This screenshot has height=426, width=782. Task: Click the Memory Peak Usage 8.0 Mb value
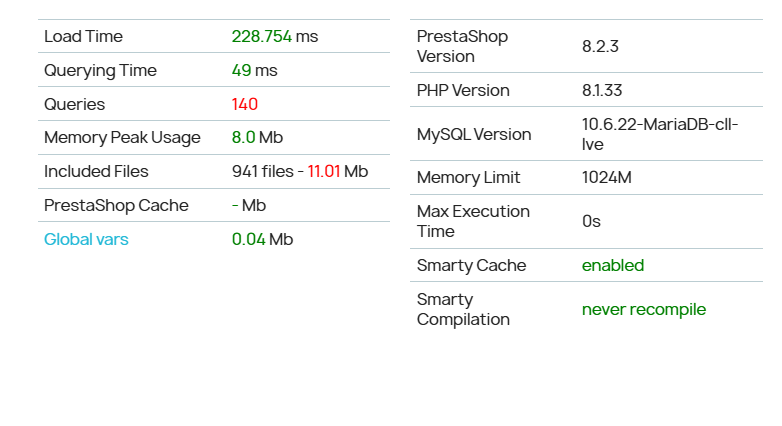257,138
